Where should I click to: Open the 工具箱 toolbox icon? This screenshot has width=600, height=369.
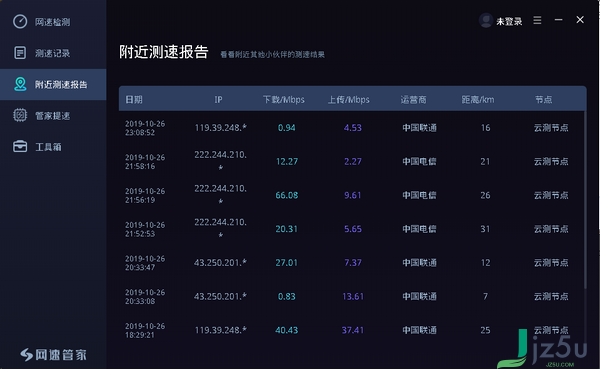[20, 147]
